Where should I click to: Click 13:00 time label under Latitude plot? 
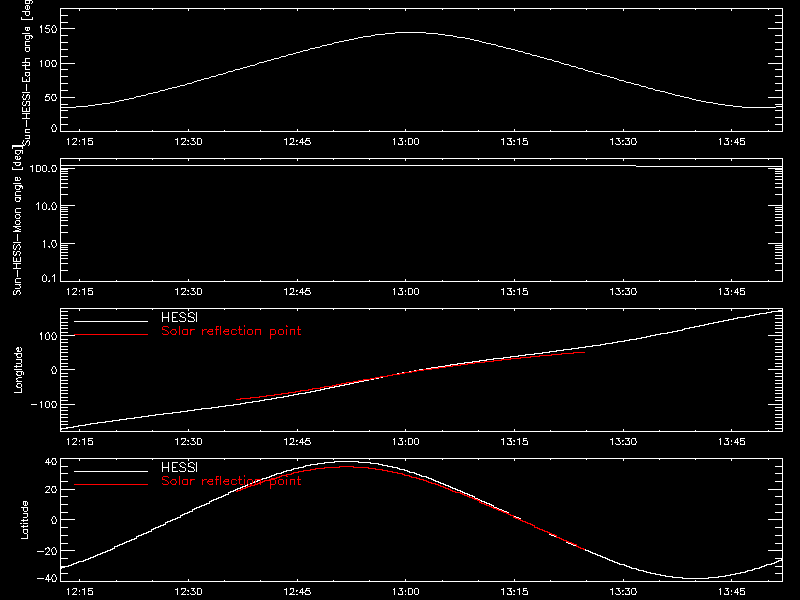coord(406,592)
